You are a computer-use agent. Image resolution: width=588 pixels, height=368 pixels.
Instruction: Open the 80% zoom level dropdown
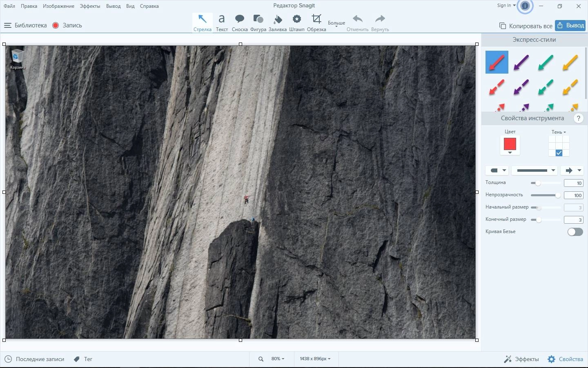pos(278,359)
